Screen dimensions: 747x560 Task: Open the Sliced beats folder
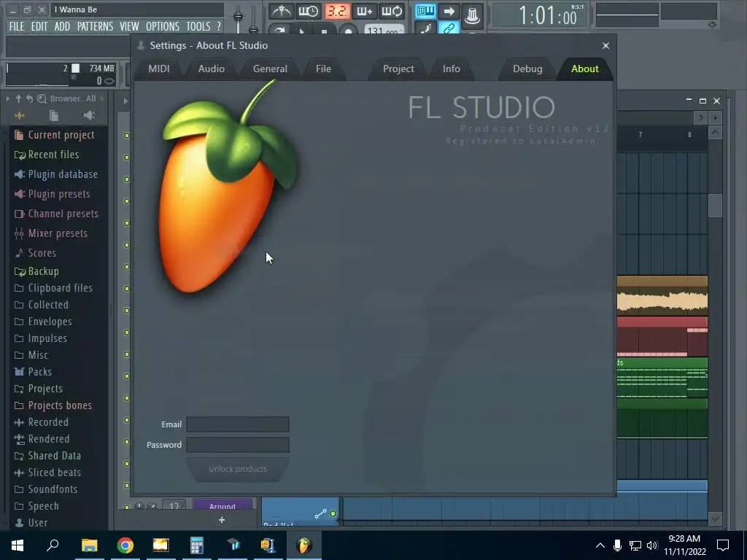tap(47, 472)
